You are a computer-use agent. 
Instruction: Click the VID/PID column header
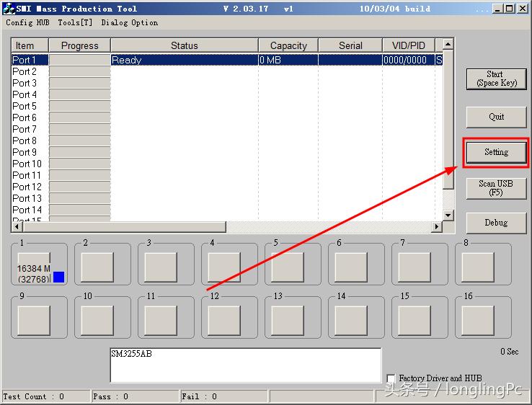409,45
